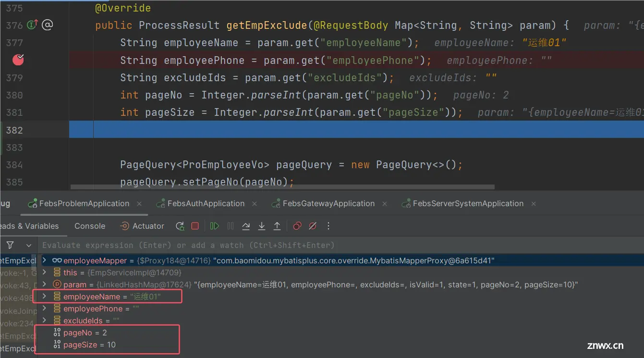Switch to the FebsAuthApplication debug tab
Screen dimensions: 644x358
[206, 204]
